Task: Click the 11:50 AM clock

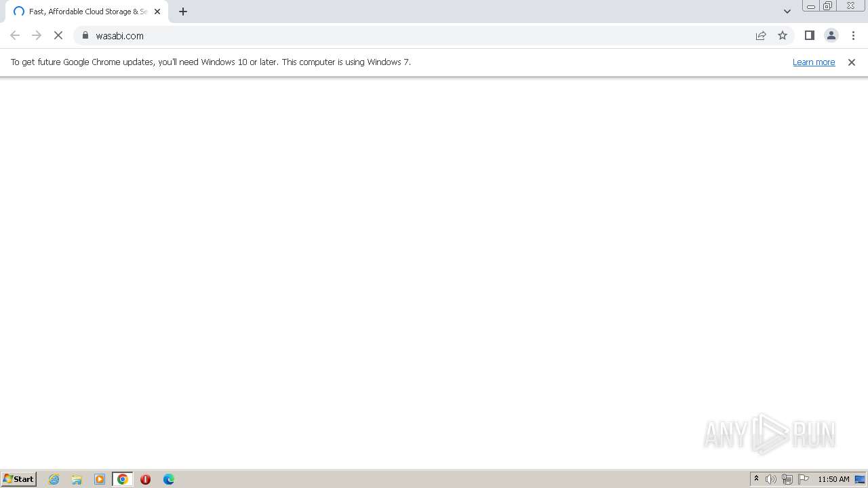Action: click(x=833, y=479)
